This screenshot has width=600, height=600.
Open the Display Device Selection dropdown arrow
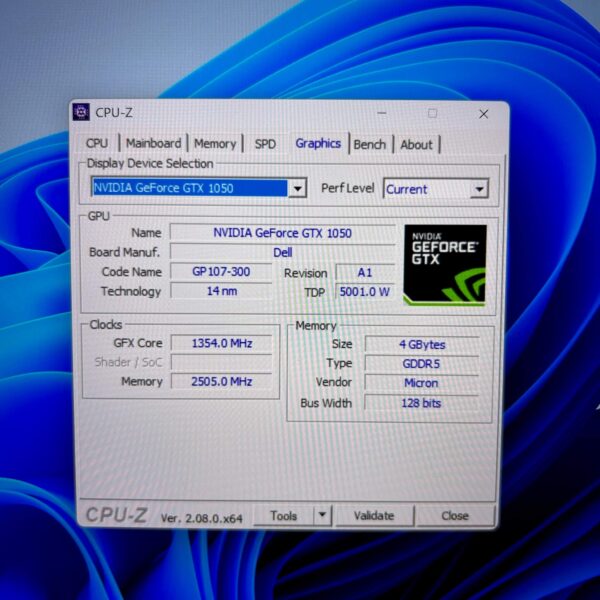297,188
